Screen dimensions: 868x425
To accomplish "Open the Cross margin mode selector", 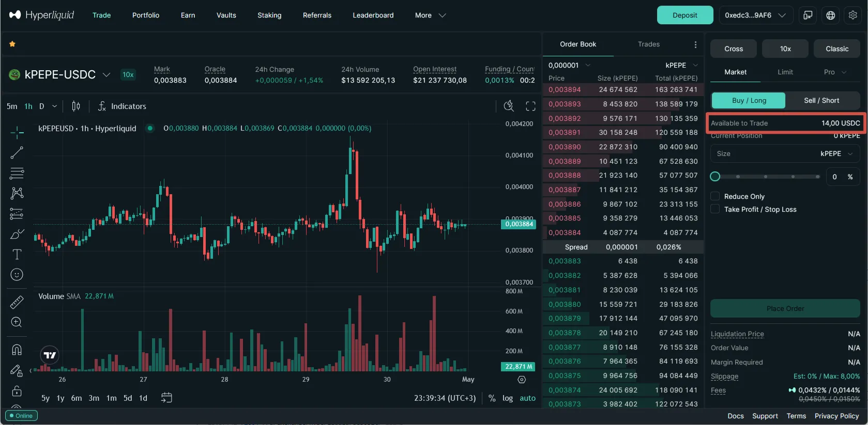I will coord(734,49).
